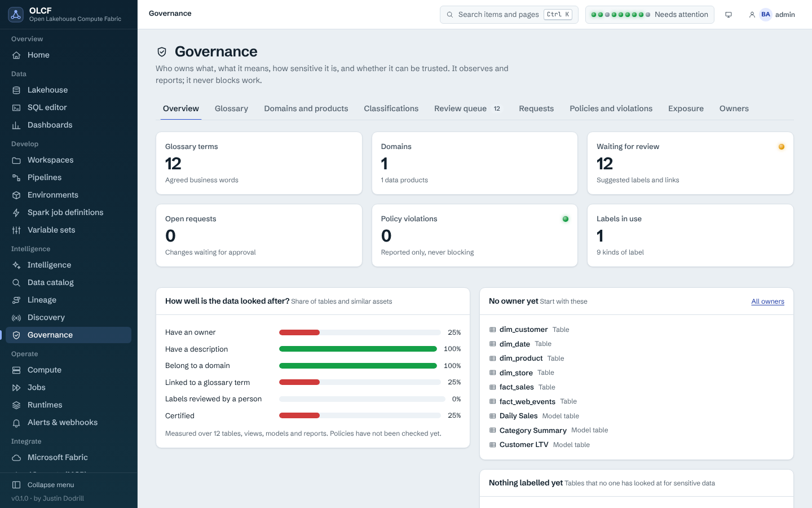Click the Certified progress bar
812x508 pixels.
[x=360, y=415]
